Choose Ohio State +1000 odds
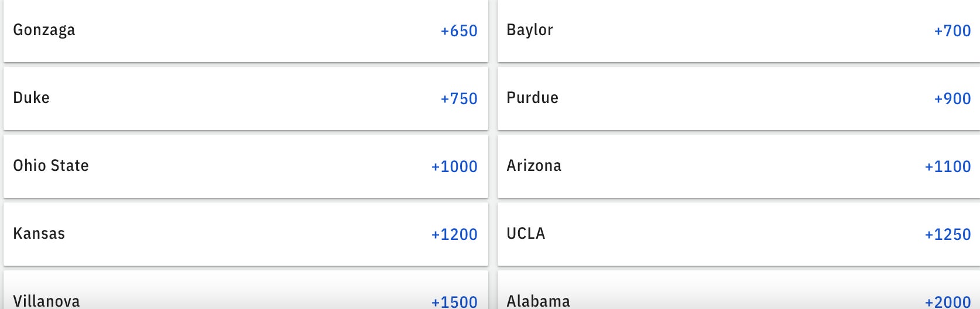 coord(454,167)
